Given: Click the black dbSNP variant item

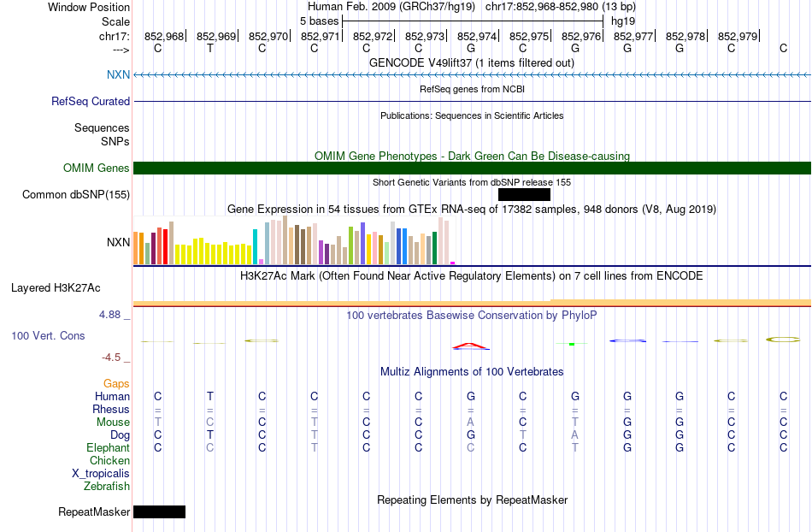Looking at the screenshot, I should tap(524, 194).
